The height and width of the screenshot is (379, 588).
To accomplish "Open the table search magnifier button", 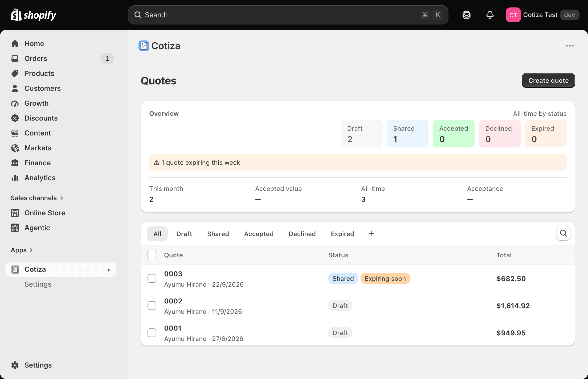I will pyautogui.click(x=563, y=233).
